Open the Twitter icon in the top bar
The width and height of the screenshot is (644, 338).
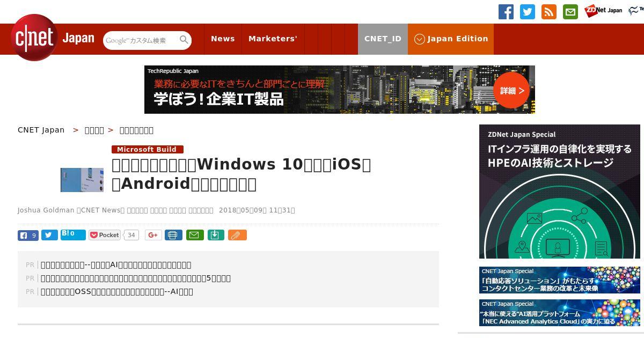pyautogui.click(x=528, y=12)
